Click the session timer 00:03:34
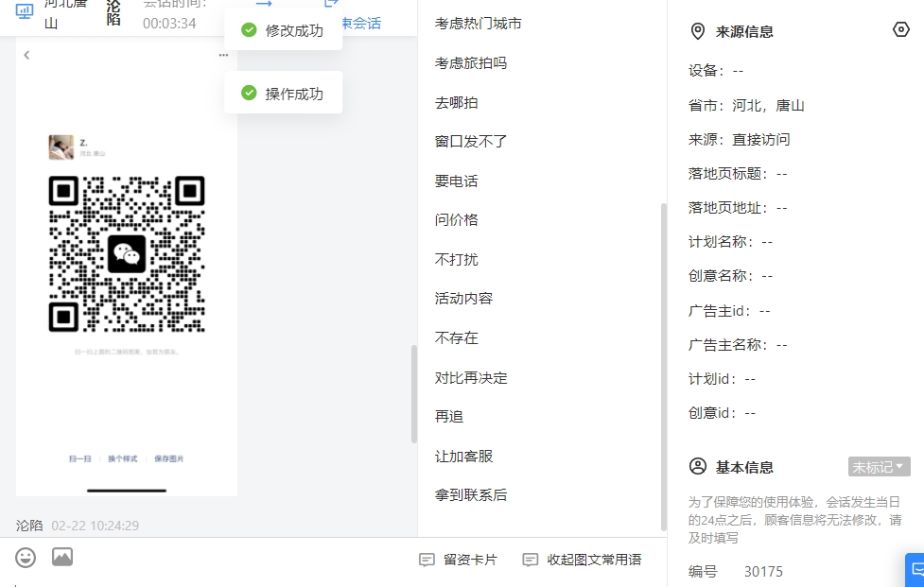 point(169,24)
